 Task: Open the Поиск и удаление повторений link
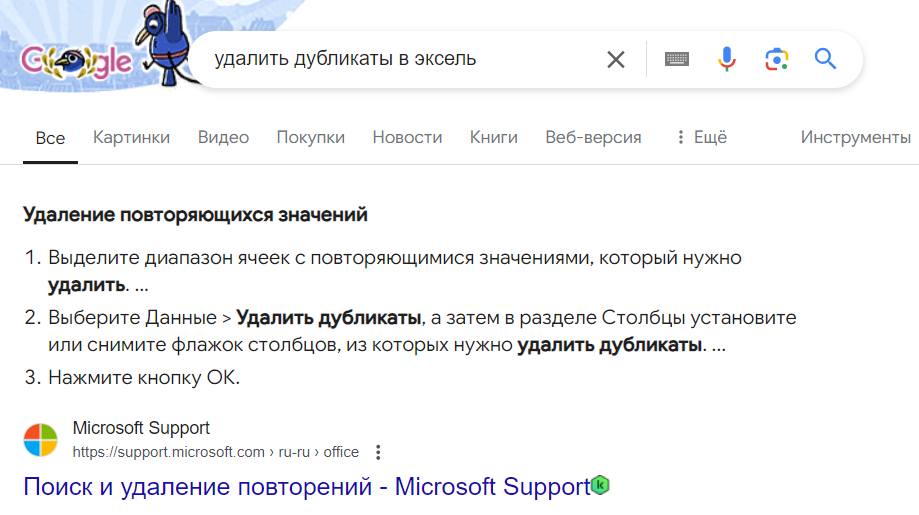pos(306,487)
